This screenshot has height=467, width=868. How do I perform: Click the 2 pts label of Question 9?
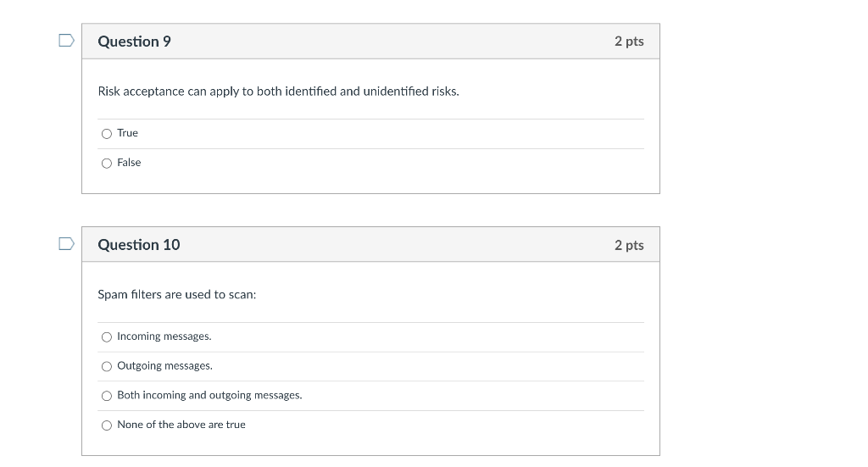[x=629, y=42]
